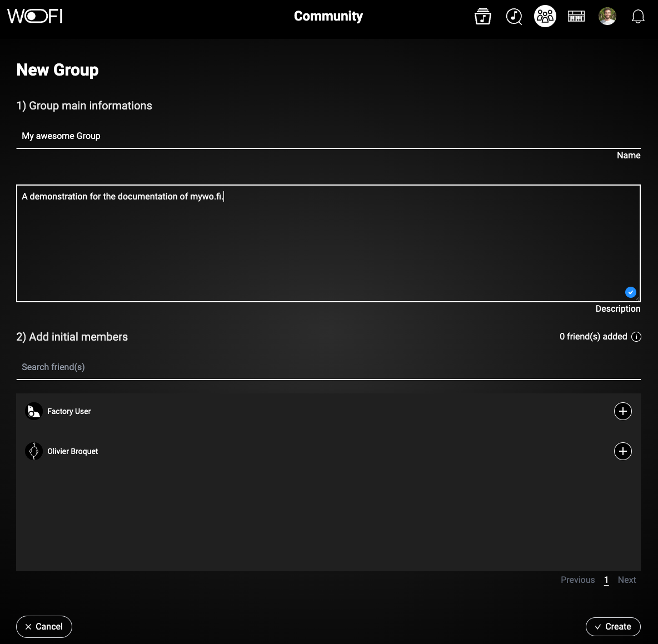Go to the Next page

pyautogui.click(x=626, y=580)
